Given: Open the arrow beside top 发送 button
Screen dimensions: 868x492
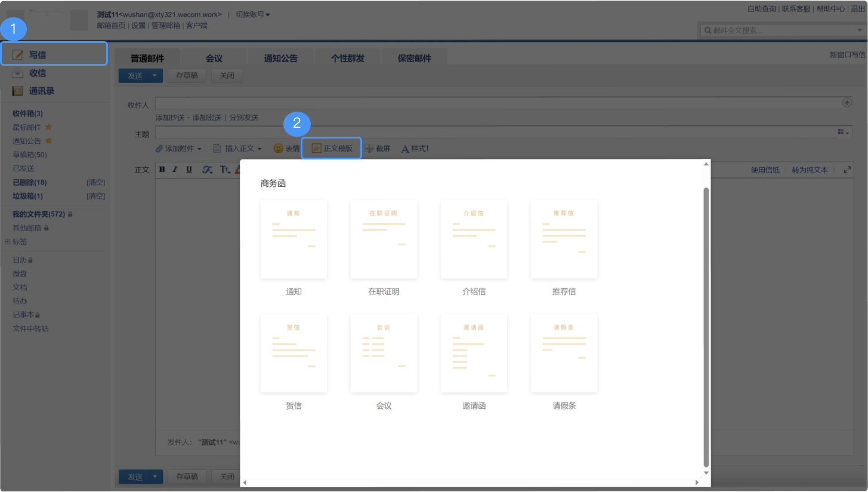Looking at the screenshot, I should coord(155,76).
